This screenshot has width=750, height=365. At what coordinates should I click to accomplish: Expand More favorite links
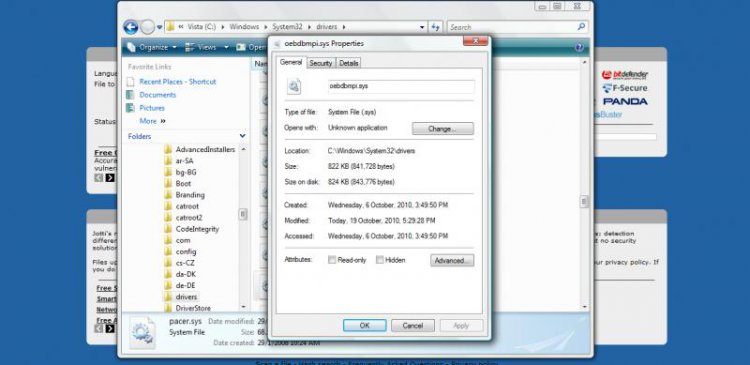152,121
